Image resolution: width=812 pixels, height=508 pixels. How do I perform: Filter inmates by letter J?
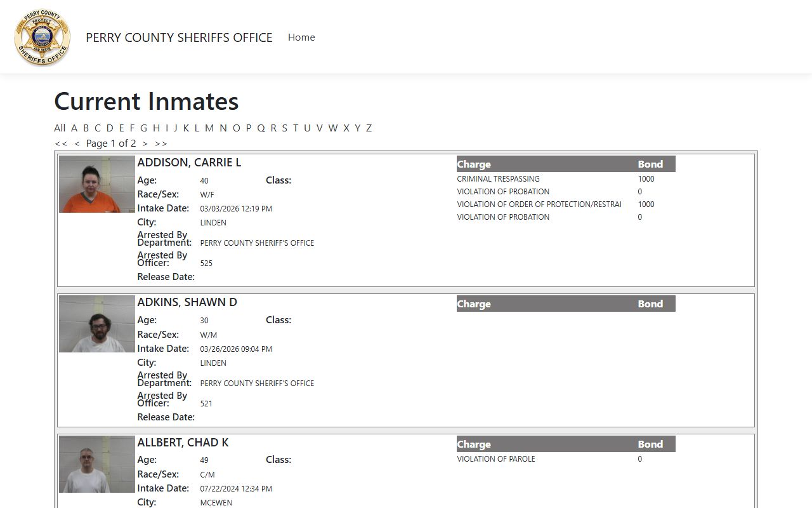(x=176, y=128)
